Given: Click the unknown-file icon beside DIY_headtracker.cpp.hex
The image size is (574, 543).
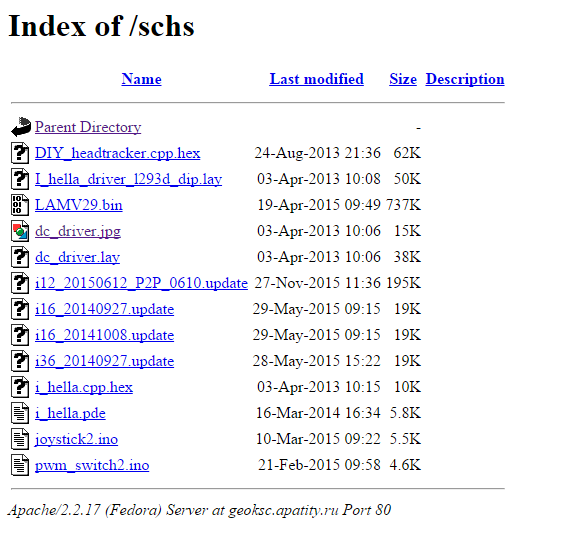Looking at the screenshot, I should pos(20,153).
